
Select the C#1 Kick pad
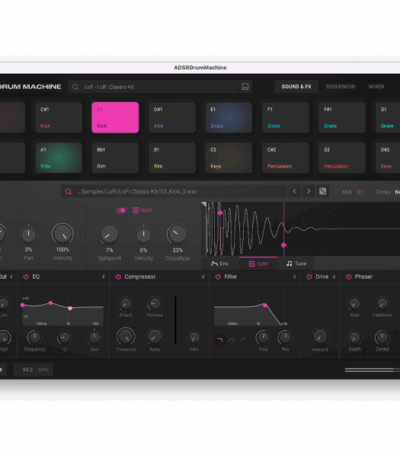pos(59,118)
